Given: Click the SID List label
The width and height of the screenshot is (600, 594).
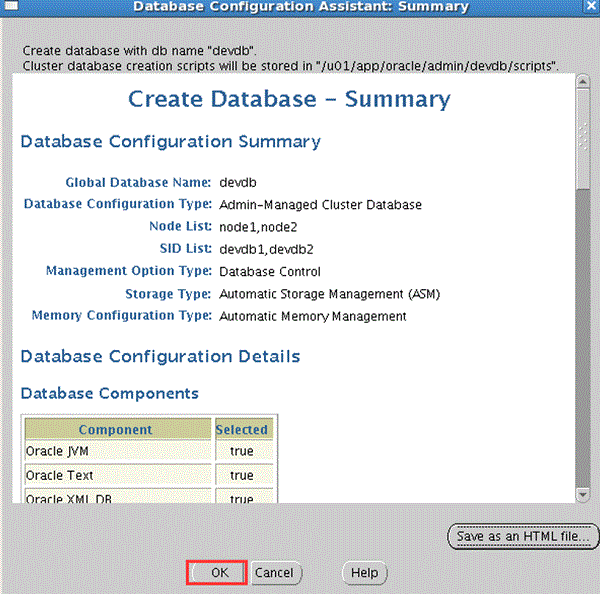Looking at the screenshot, I should tap(186, 248).
